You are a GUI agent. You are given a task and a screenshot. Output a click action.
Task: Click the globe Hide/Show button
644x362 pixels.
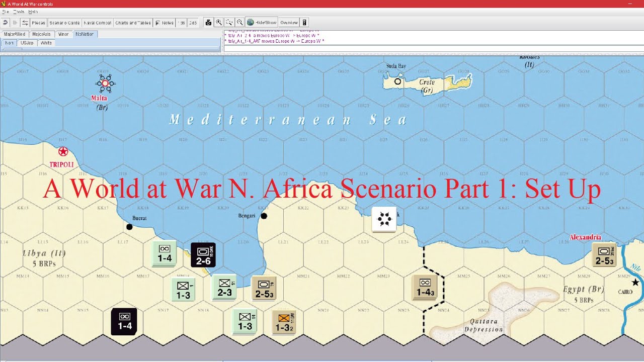[261, 23]
